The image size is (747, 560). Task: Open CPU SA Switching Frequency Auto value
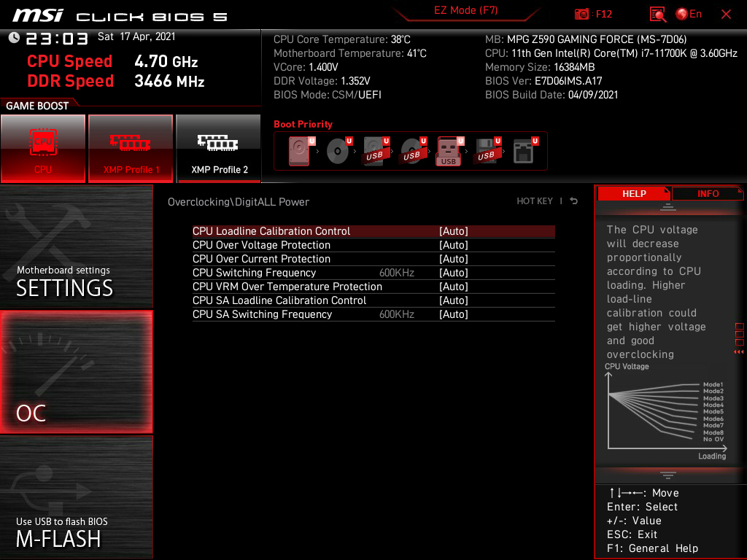click(454, 314)
